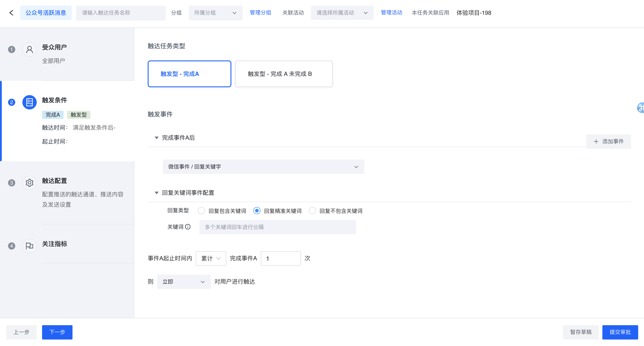
Task: Click the 下一步 button
Action: [x=57, y=332]
